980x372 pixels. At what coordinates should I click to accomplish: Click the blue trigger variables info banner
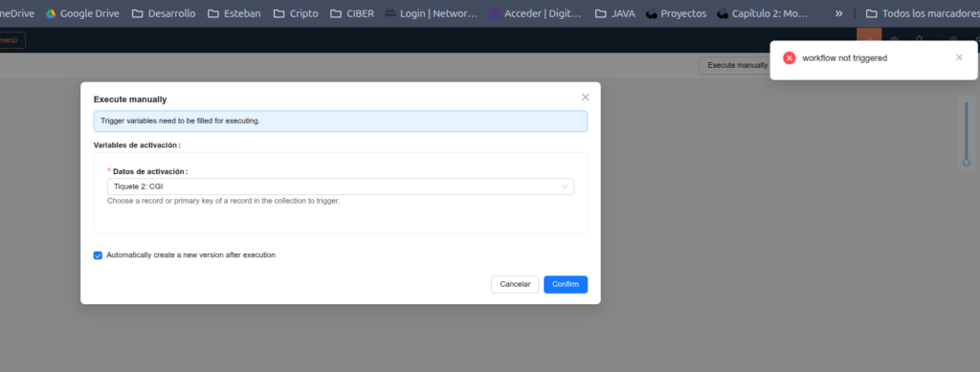click(341, 121)
